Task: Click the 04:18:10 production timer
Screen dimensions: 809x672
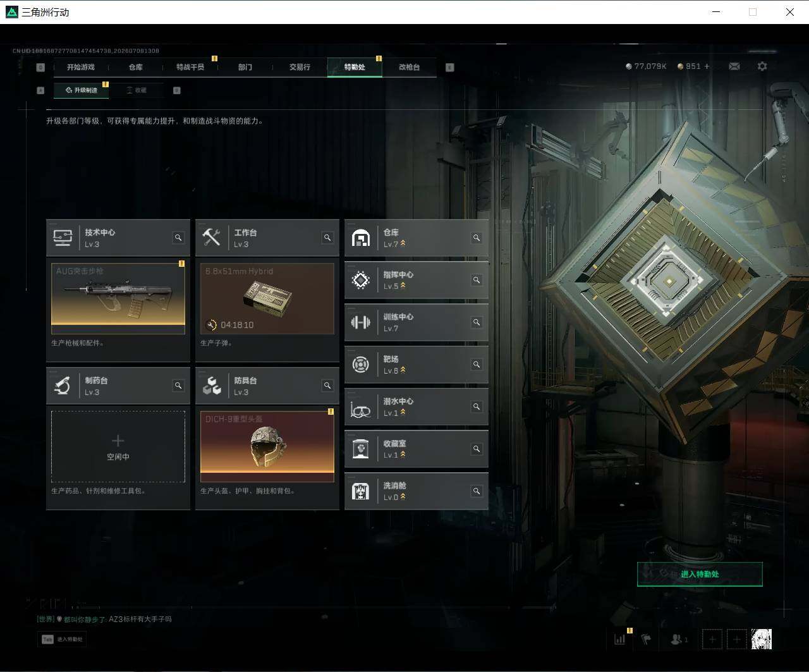Action: pos(237,325)
